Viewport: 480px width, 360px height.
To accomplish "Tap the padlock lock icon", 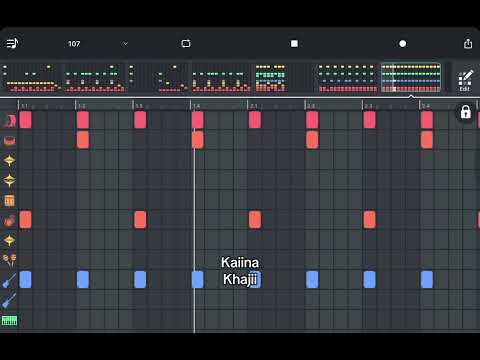I will [465, 112].
